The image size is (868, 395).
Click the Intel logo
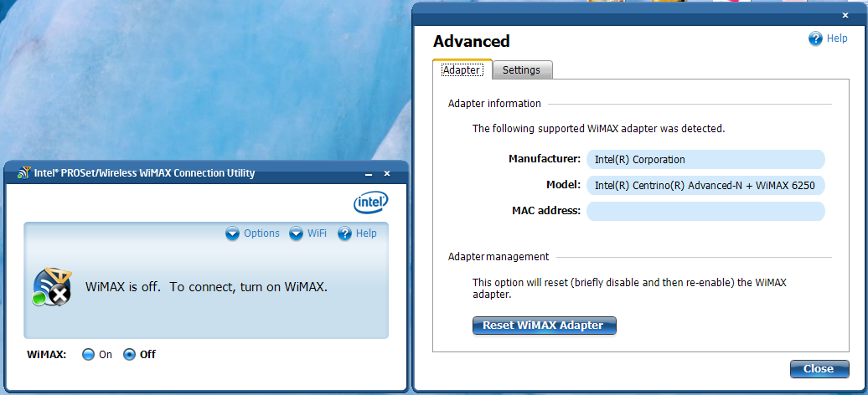tap(371, 203)
